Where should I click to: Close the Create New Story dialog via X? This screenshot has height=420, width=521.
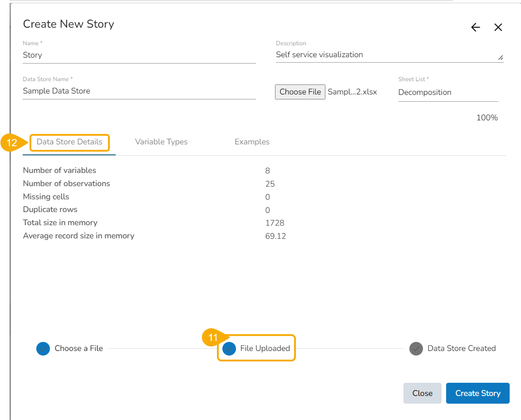click(x=498, y=27)
